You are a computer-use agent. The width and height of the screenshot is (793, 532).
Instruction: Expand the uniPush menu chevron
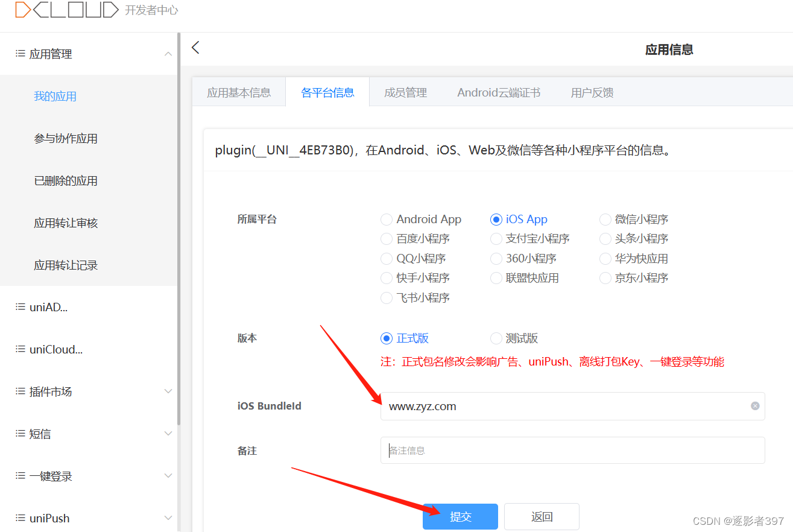168,518
